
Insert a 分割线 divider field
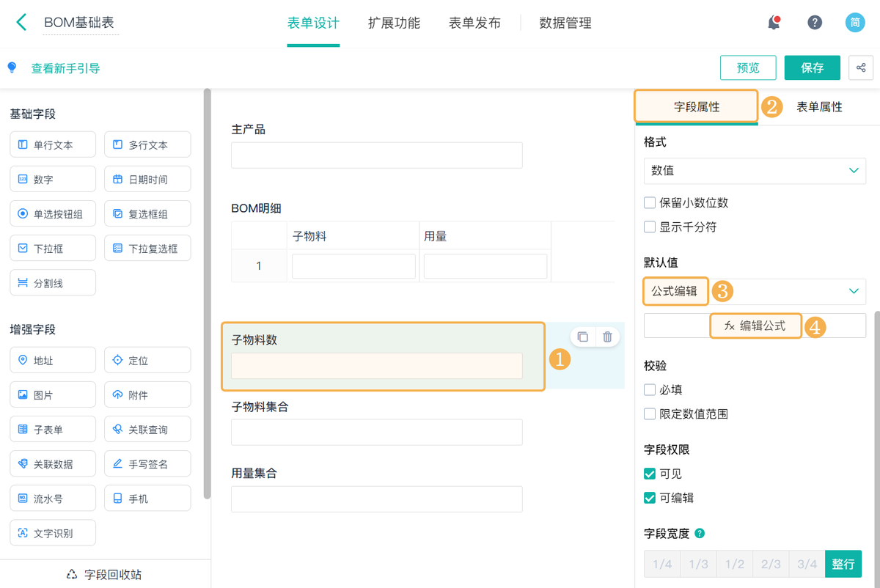tap(52, 282)
